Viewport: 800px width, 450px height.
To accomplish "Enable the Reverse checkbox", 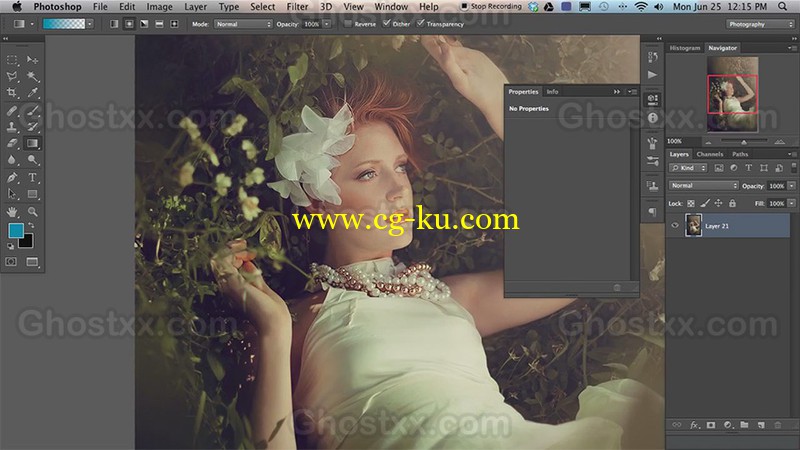I will (x=348, y=23).
